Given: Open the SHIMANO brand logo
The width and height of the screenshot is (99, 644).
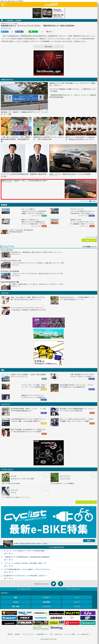Looking at the screenshot, I should [41, 618].
